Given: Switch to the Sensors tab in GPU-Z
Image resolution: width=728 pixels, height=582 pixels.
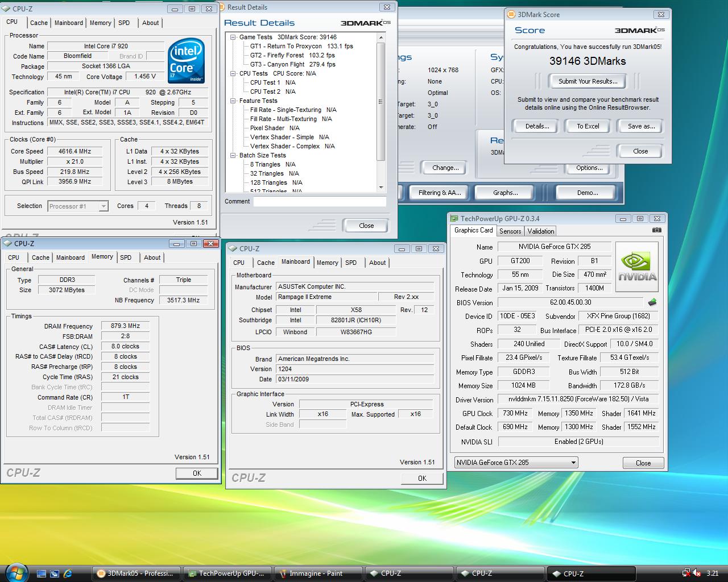Looking at the screenshot, I should tap(510, 231).
